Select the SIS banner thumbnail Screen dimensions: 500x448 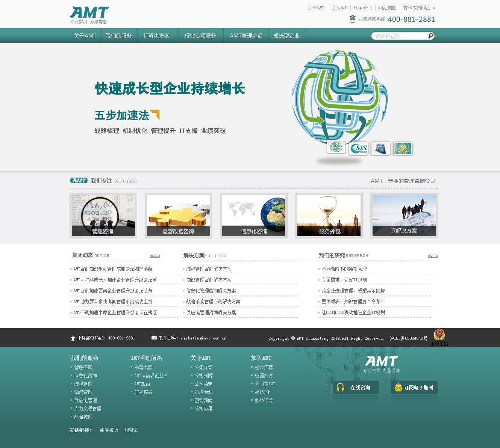(x=358, y=148)
